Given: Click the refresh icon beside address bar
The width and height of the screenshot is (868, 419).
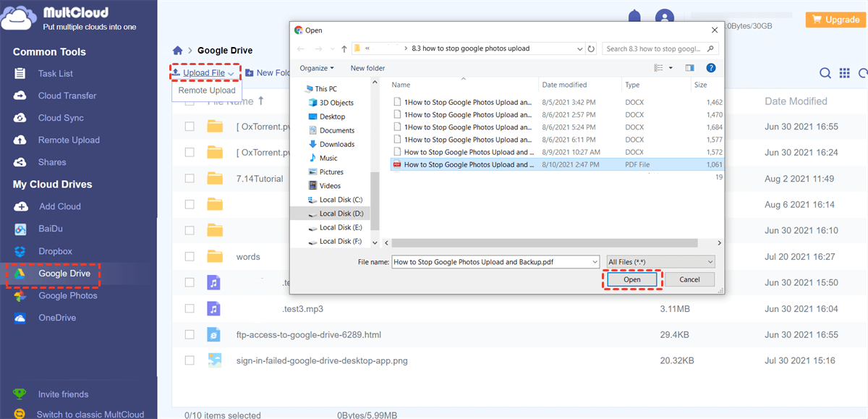Looking at the screenshot, I should click(592, 48).
